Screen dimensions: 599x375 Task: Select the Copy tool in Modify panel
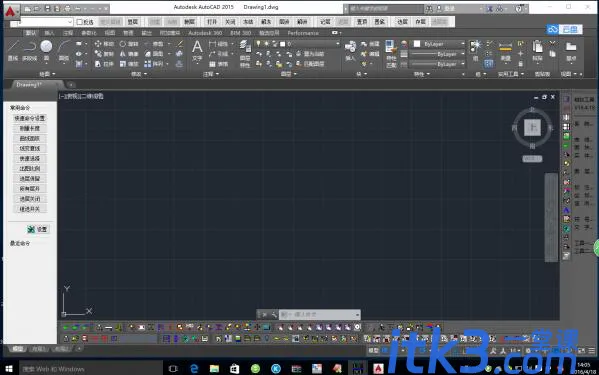click(x=104, y=54)
